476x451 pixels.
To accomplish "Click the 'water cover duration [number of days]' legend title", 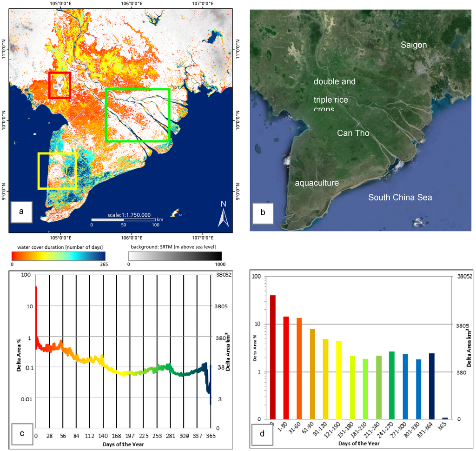I will click(60, 247).
